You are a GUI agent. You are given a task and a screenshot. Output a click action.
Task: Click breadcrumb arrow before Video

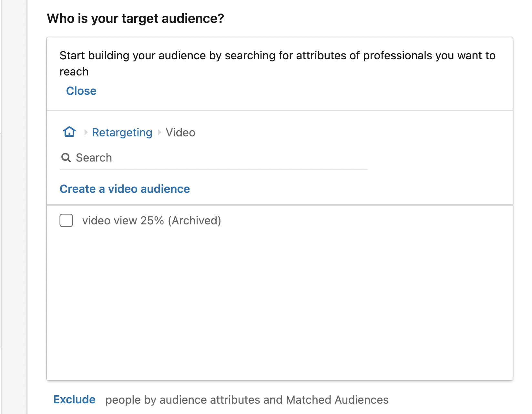[x=159, y=132]
